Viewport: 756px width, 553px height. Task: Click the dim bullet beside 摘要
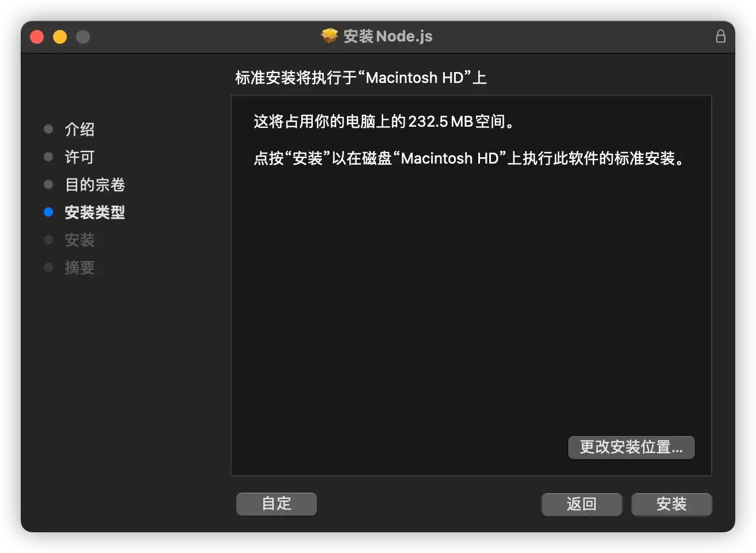(x=48, y=267)
